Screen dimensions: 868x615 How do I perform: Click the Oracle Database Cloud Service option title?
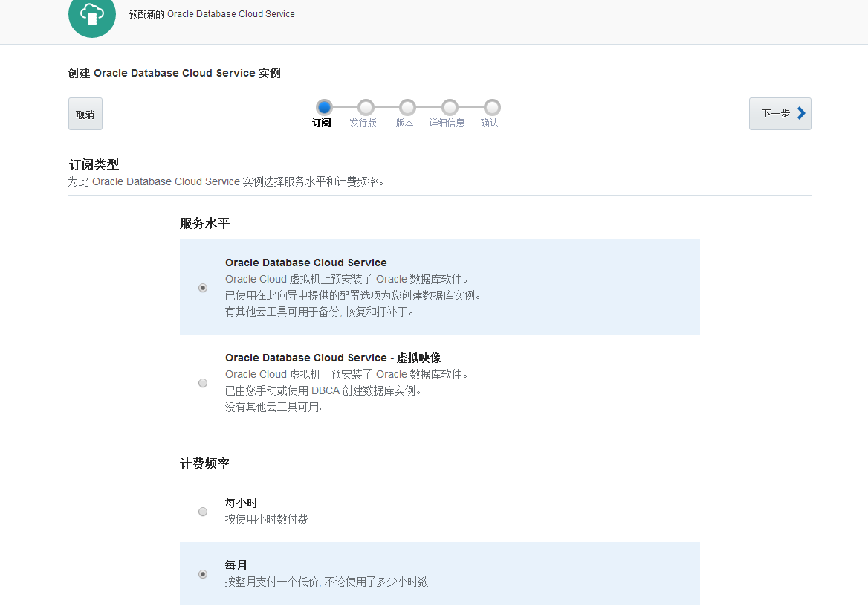pos(306,263)
